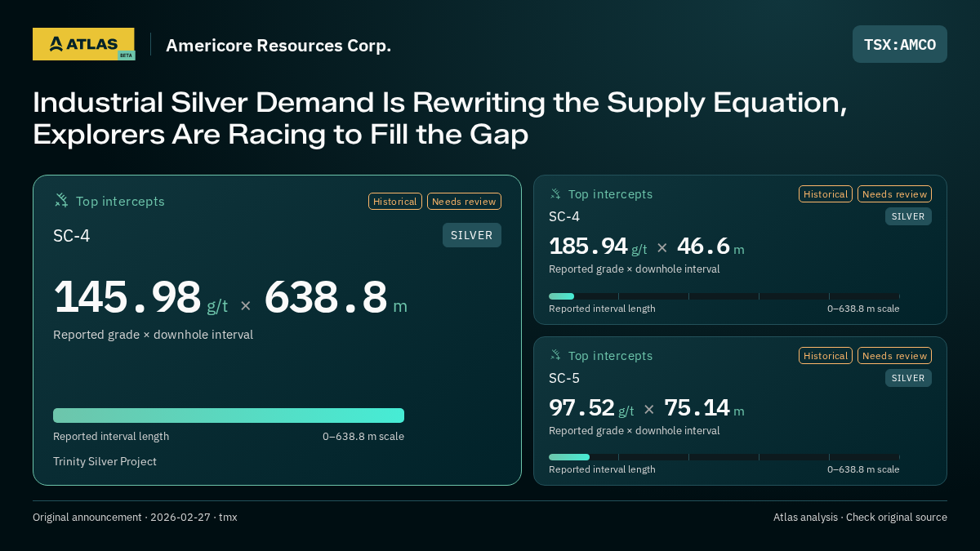Click the drill icon in the SC-5 card
Image resolution: width=980 pixels, height=551 pixels.
[555, 355]
